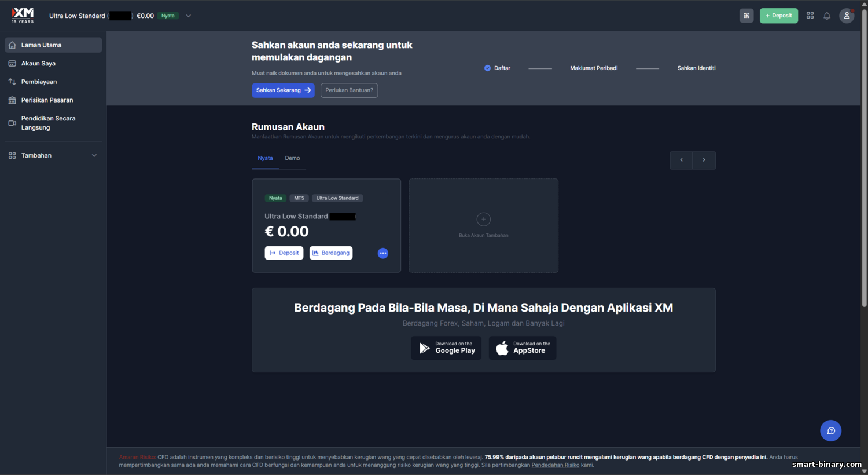This screenshot has width=868, height=475.
Task: Go to next account cards arrow
Action: [x=704, y=160]
